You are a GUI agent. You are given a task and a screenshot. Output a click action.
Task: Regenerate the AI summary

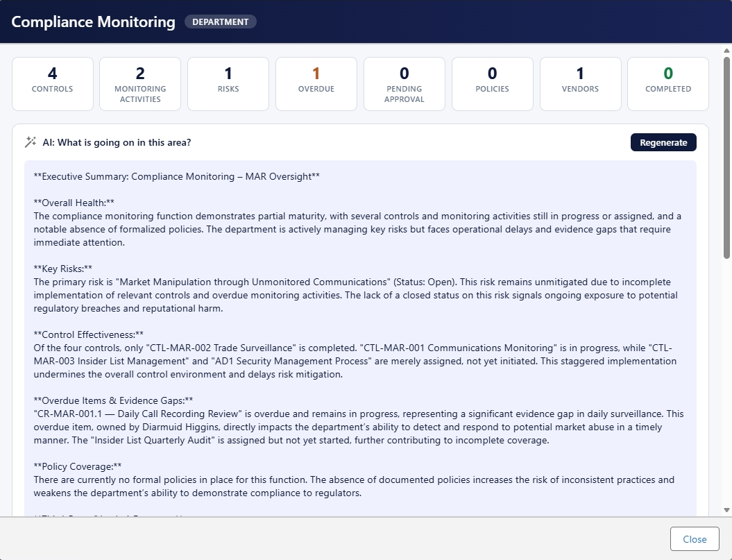(663, 142)
